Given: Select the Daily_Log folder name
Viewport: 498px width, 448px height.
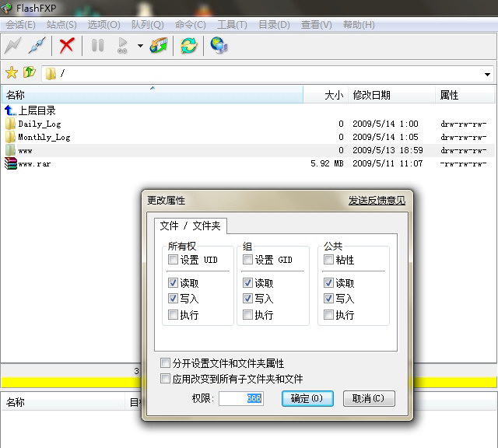Looking at the screenshot, I should click(x=40, y=124).
